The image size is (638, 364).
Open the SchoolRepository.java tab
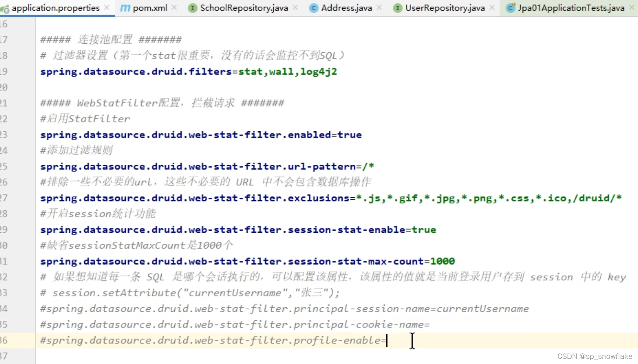point(243,8)
